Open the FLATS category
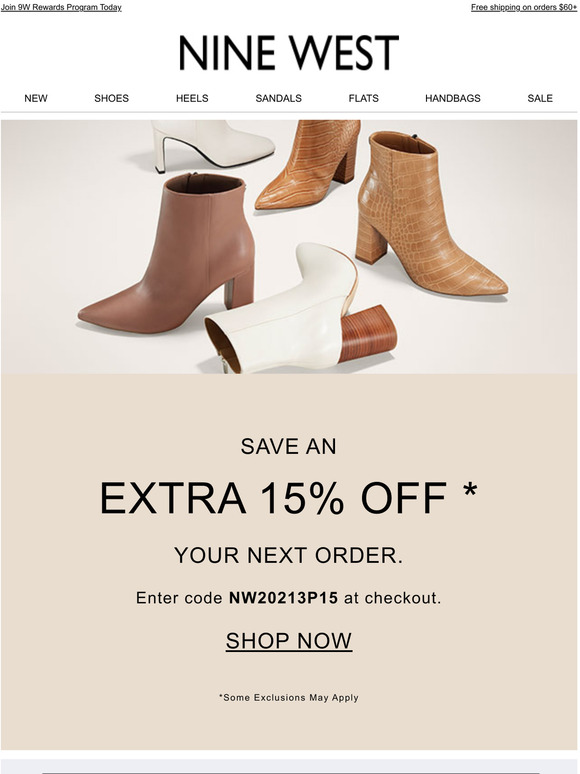Viewport: 580px width, 774px height. point(363,98)
